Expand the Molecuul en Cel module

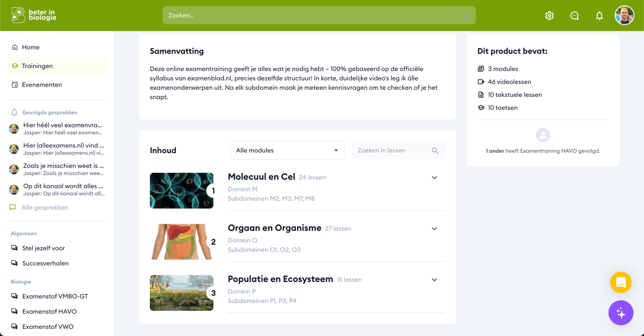(x=434, y=177)
